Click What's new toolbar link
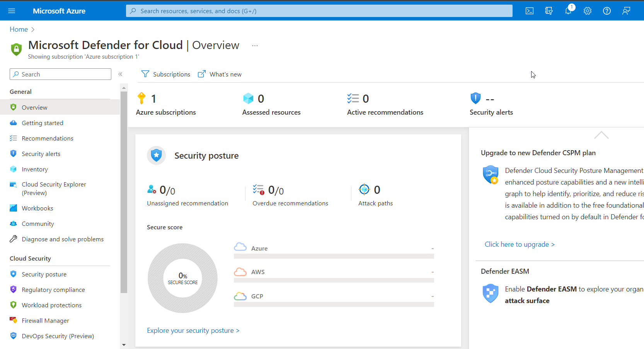The image size is (644, 349). [x=220, y=74]
